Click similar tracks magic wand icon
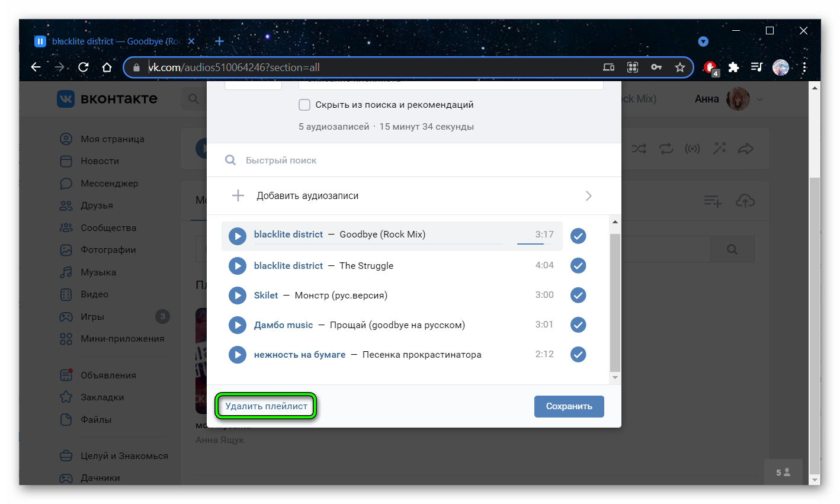Image resolution: width=840 pixels, height=504 pixels. (719, 149)
